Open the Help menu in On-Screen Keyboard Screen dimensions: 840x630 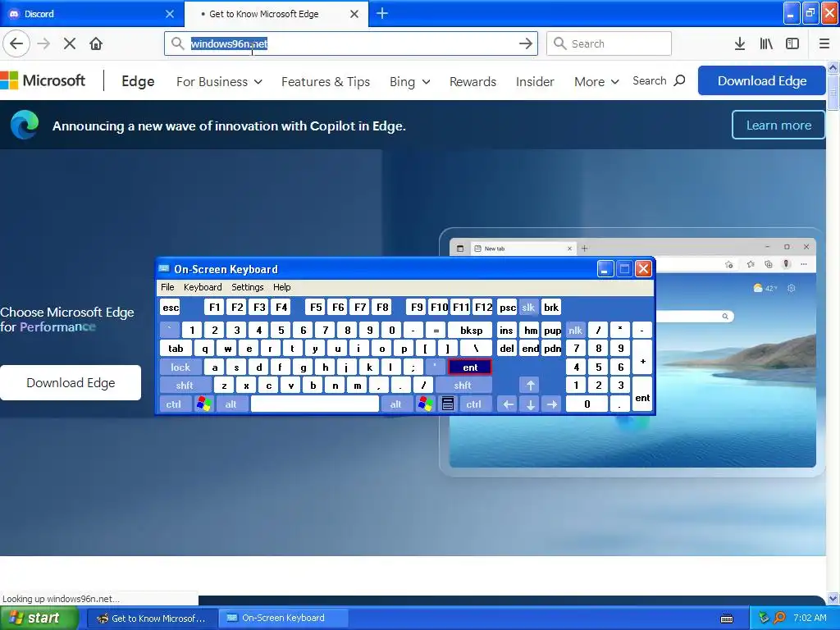pos(282,287)
